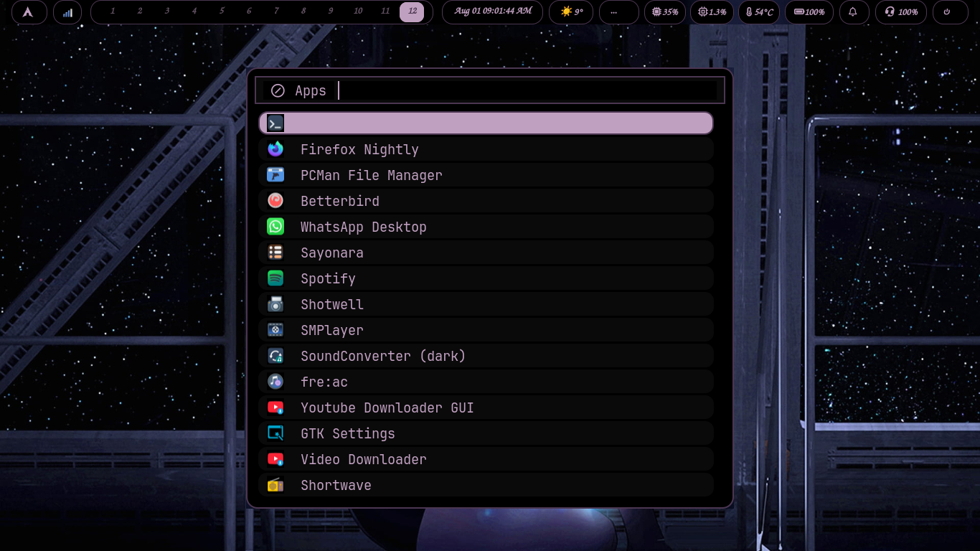Switch to workspace 7
The image size is (980, 551).
click(276, 11)
